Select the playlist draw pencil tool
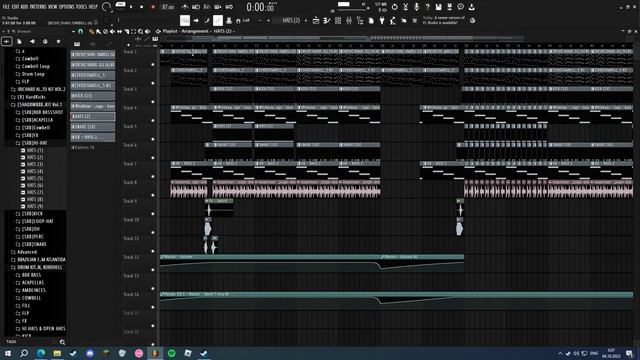Viewport: 640px width, 360px height. pos(91,31)
